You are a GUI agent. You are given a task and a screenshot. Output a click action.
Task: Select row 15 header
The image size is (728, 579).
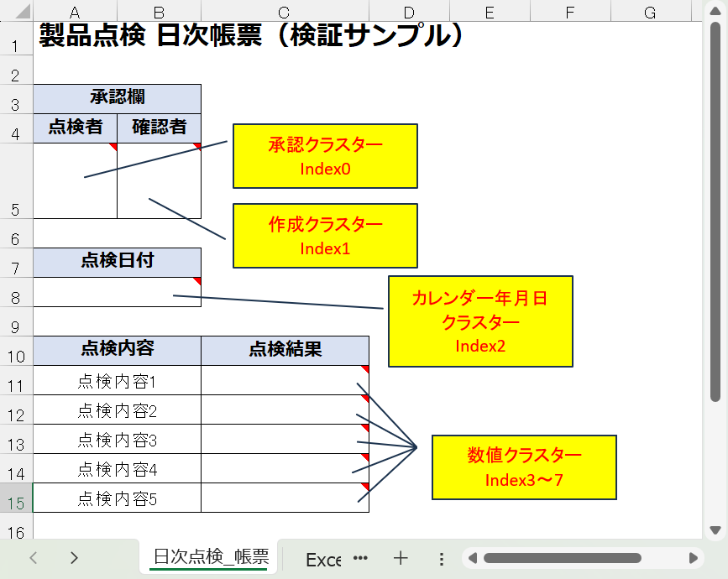tap(16, 498)
